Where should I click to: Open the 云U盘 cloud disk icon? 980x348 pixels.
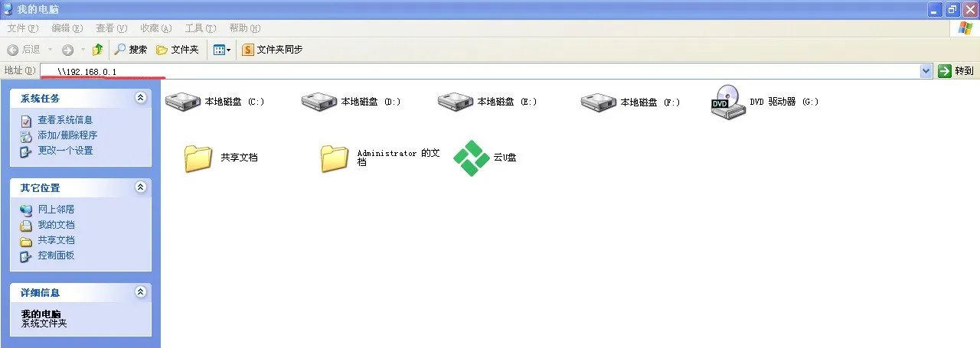[x=471, y=158]
